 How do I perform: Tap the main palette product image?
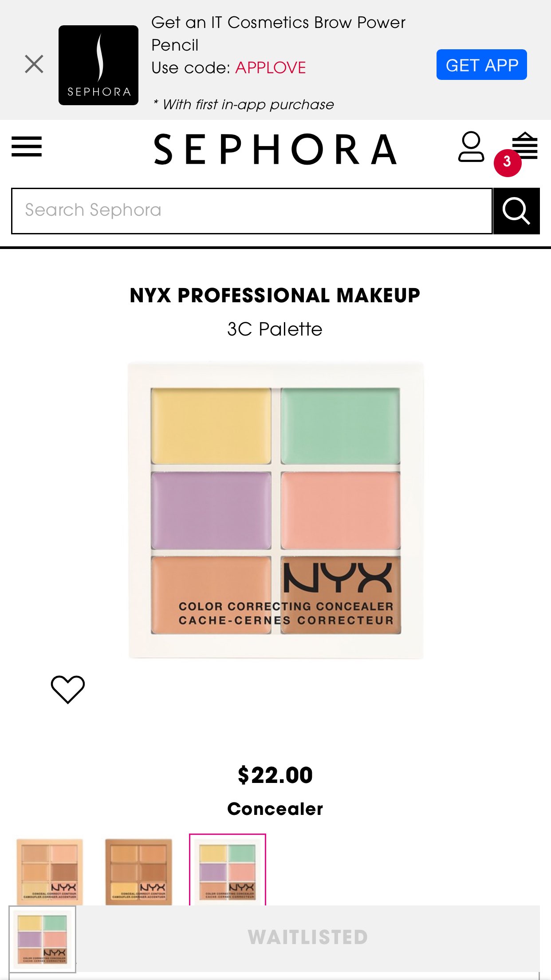point(275,510)
